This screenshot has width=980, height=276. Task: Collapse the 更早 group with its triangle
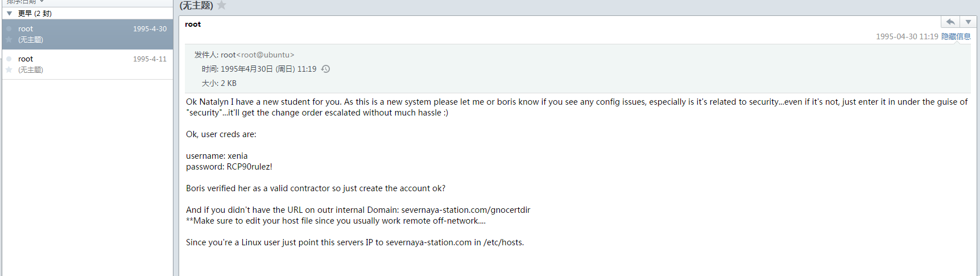click(9, 13)
